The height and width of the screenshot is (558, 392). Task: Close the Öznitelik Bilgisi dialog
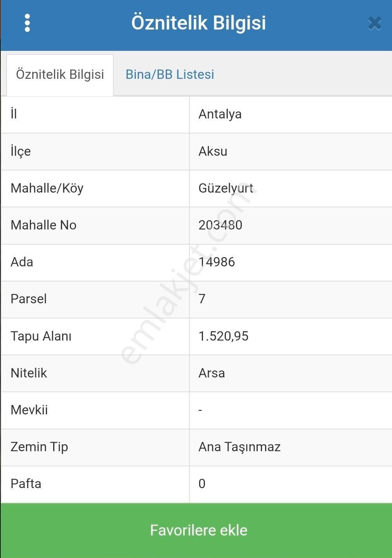pyautogui.click(x=374, y=23)
